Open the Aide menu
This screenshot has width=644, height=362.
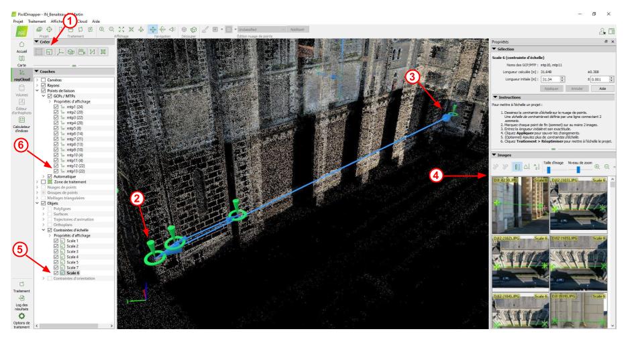tap(96, 21)
